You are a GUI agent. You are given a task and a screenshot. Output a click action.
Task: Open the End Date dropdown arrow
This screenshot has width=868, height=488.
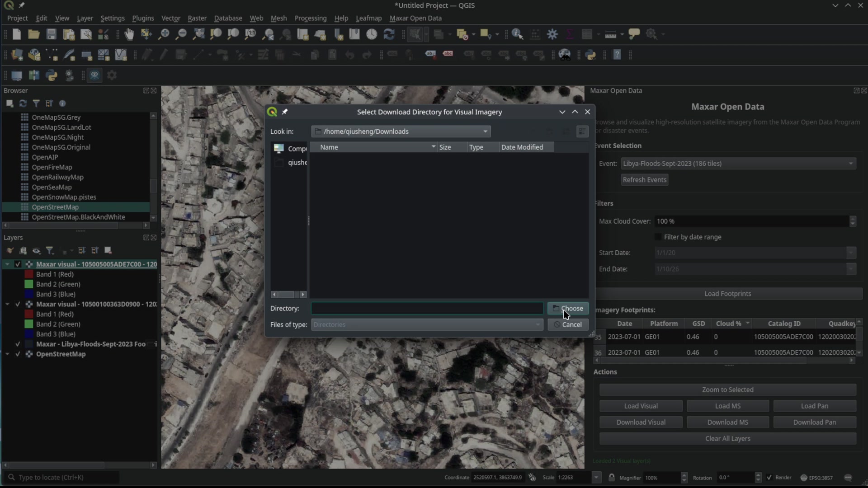click(851, 269)
